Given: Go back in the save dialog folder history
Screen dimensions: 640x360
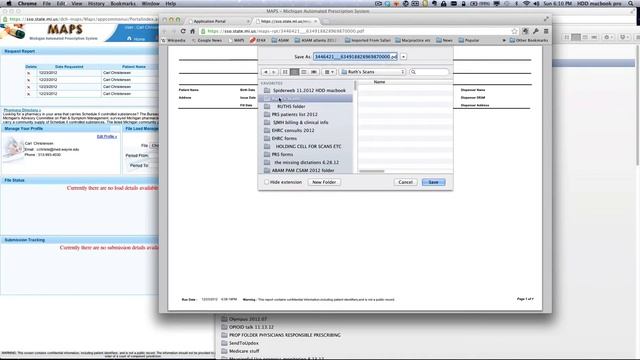Looking at the screenshot, I should point(266,72).
